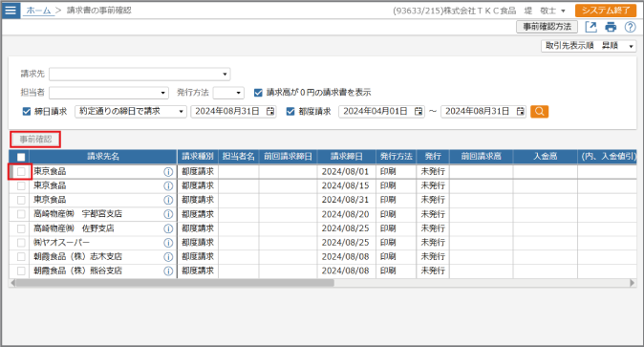Toggle the 締日請求 checkbox
Screen dimensions: 644x347
27,112
